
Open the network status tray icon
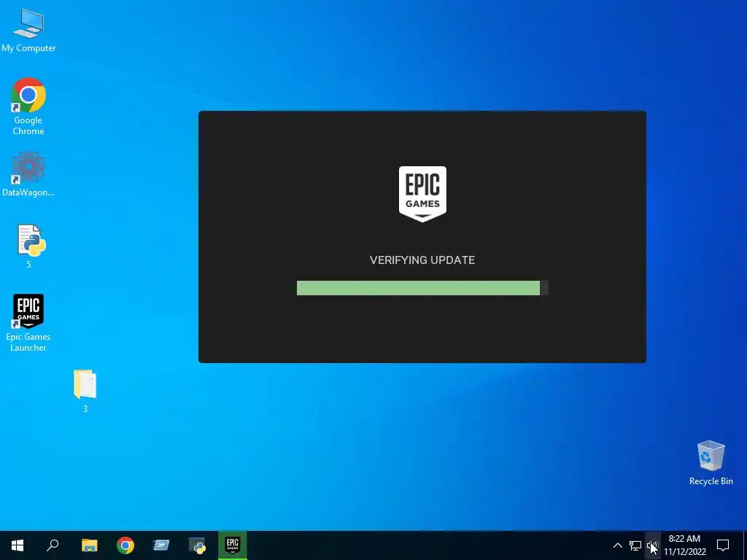[635, 545]
